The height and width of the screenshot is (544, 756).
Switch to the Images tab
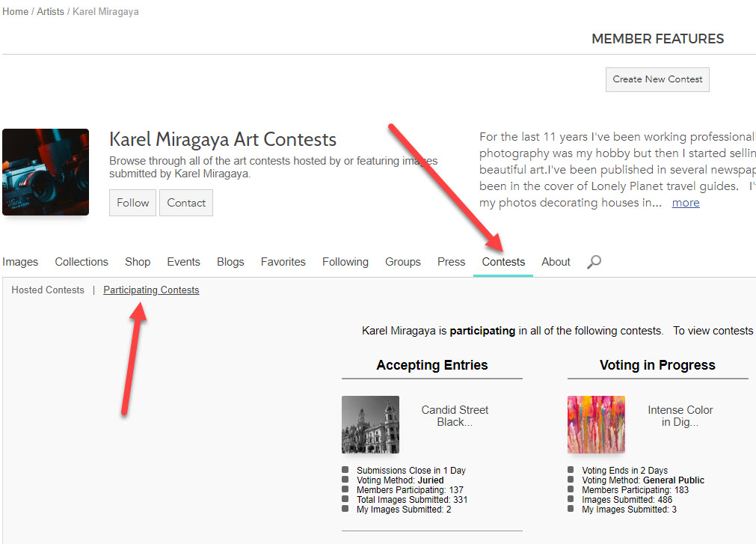[x=20, y=262]
